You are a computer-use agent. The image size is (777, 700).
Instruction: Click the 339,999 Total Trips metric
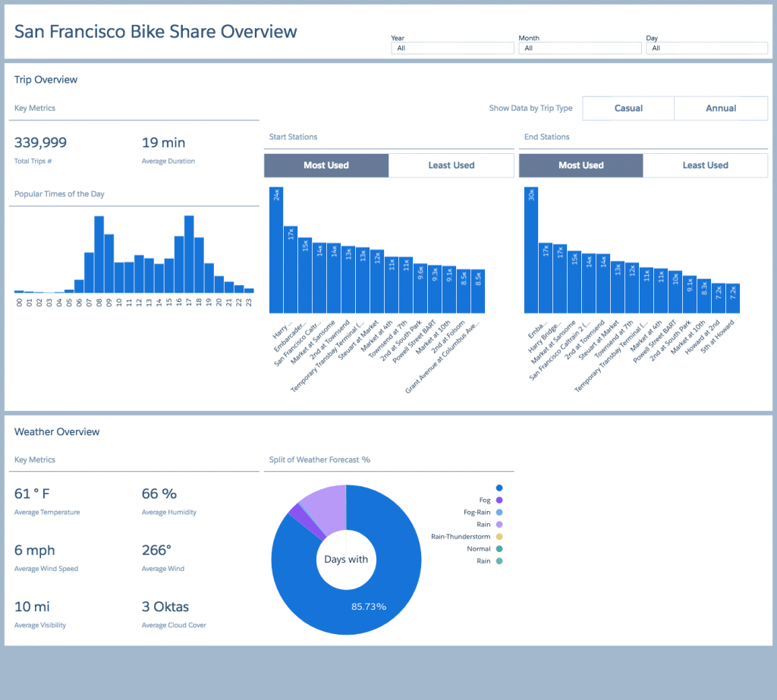point(40,143)
